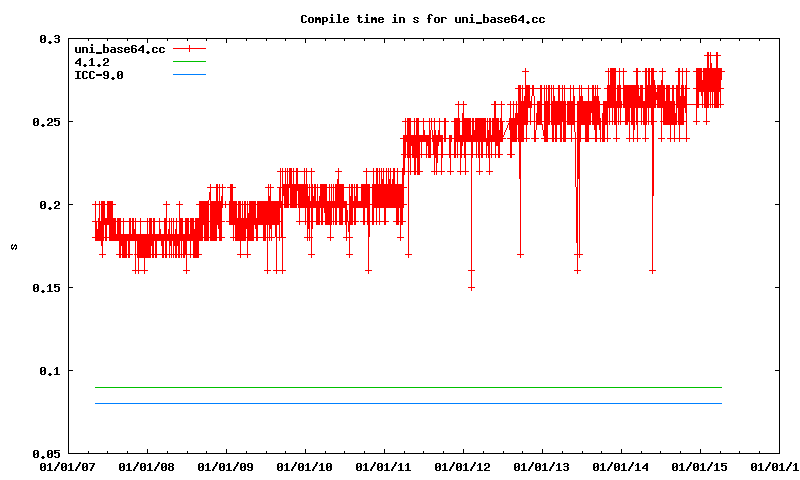The image size is (800, 480).
Task: Click the y-axis label "s"
Action: tap(13, 246)
